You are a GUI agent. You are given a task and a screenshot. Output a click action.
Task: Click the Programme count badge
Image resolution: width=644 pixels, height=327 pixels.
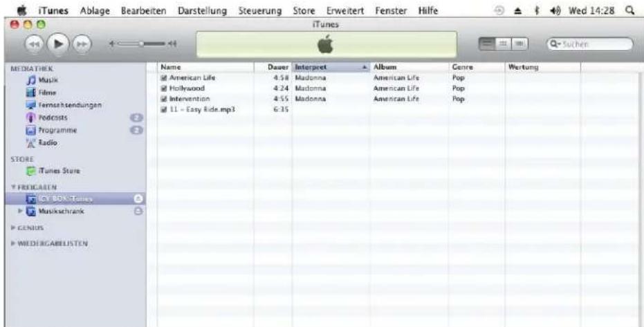(x=136, y=131)
